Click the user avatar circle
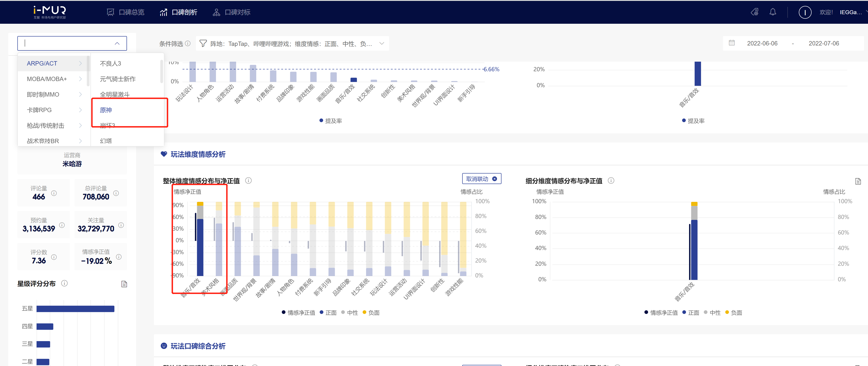The height and width of the screenshot is (366, 868). click(805, 13)
